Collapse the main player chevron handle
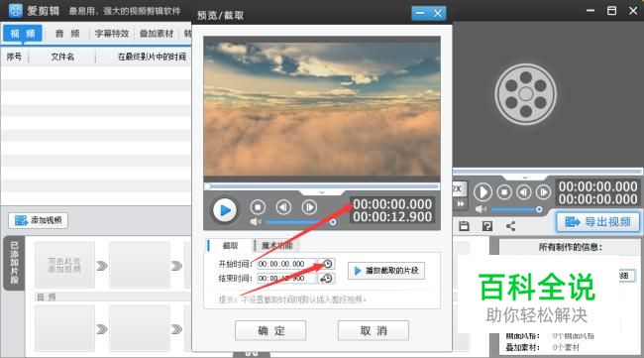 [525, 178]
